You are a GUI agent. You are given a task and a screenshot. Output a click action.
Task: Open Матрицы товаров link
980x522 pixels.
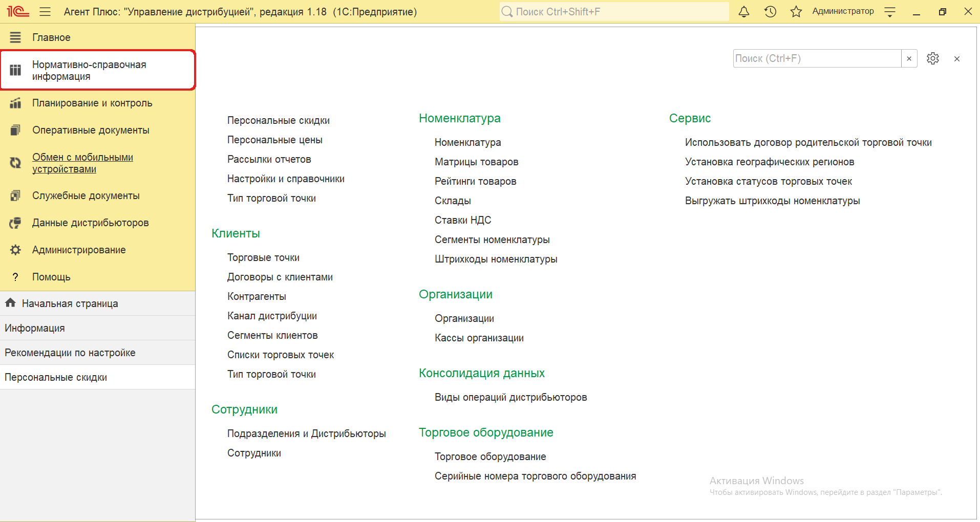tap(476, 162)
